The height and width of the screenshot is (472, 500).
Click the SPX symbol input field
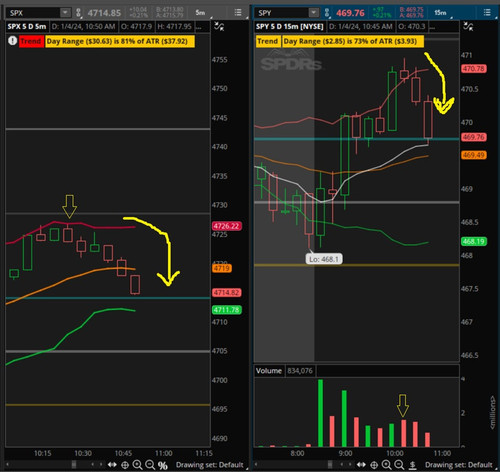(x=33, y=13)
